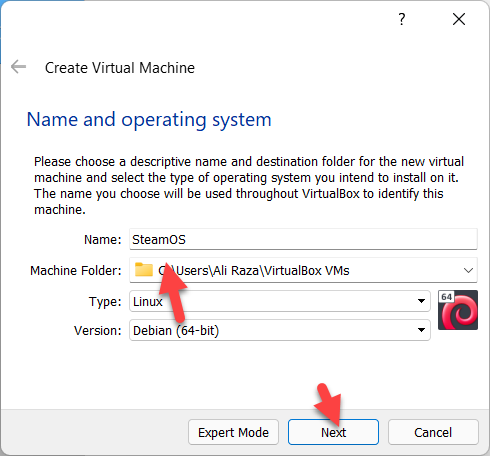The height and width of the screenshot is (456, 490).
Task: Open help with the question mark icon
Action: tap(402, 19)
